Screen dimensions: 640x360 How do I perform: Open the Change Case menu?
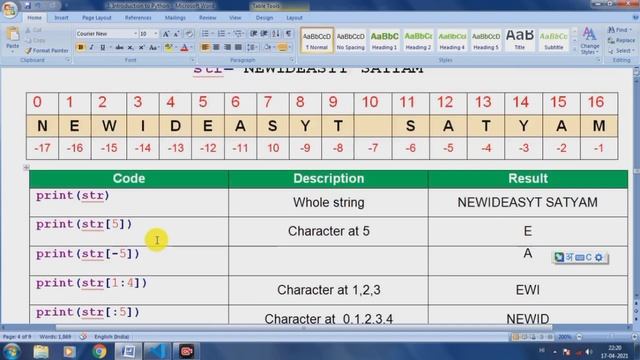click(x=153, y=47)
